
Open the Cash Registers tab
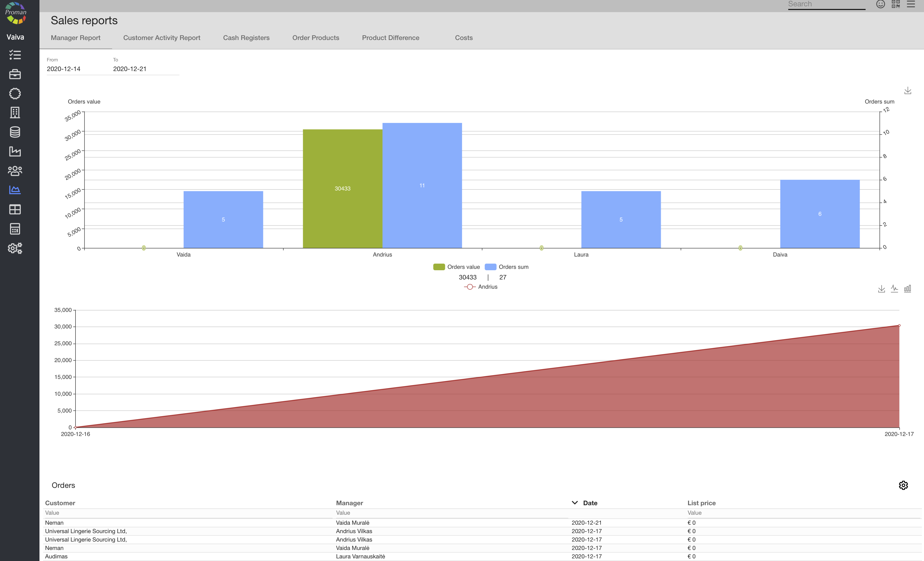(x=246, y=38)
